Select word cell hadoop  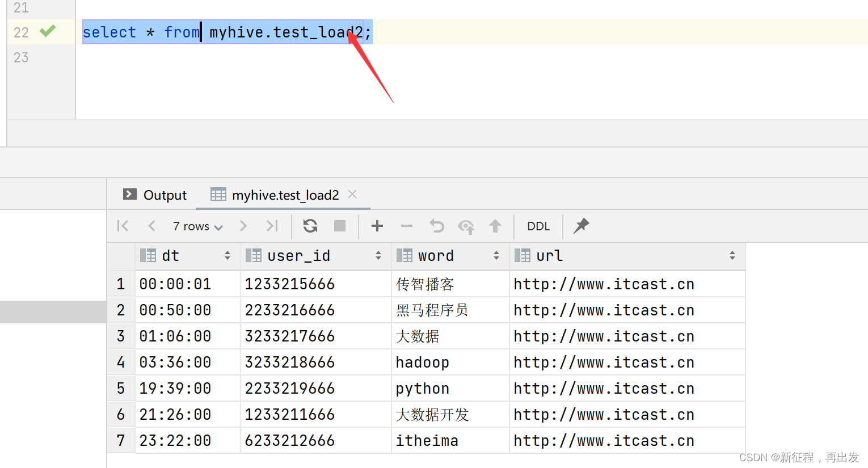pyautogui.click(x=450, y=362)
